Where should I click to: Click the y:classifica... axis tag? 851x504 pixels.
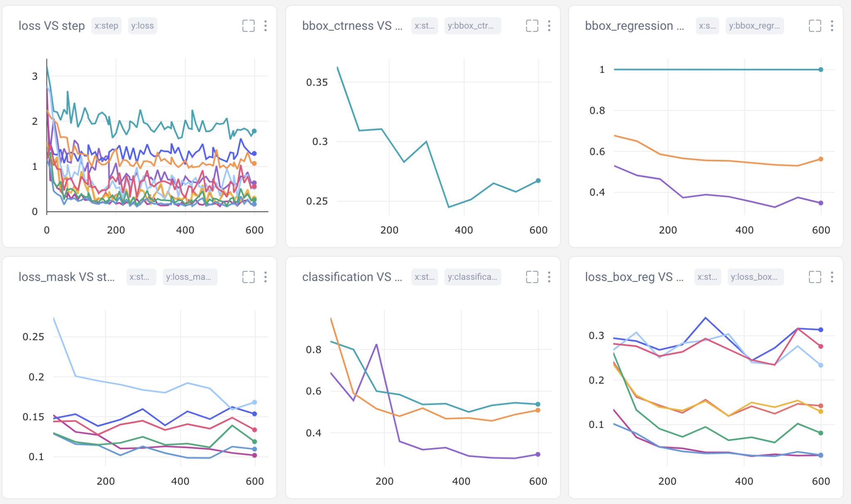click(472, 277)
